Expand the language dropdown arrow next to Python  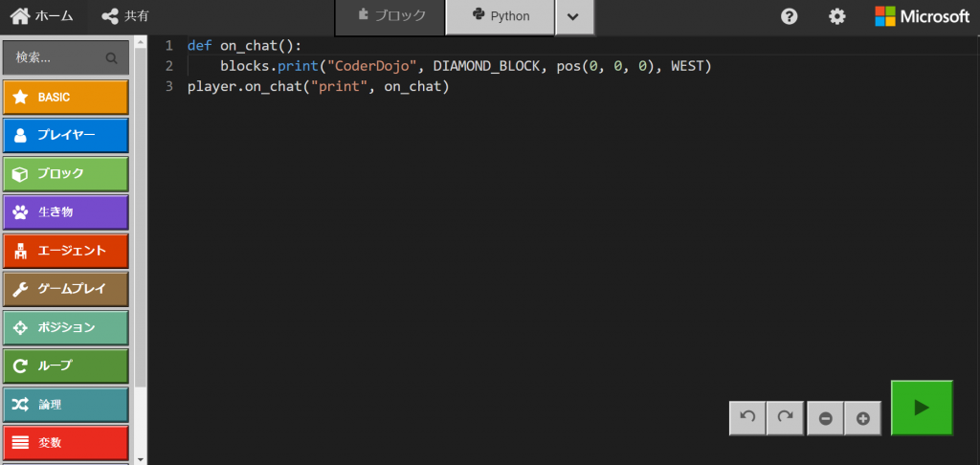(x=574, y=16)
